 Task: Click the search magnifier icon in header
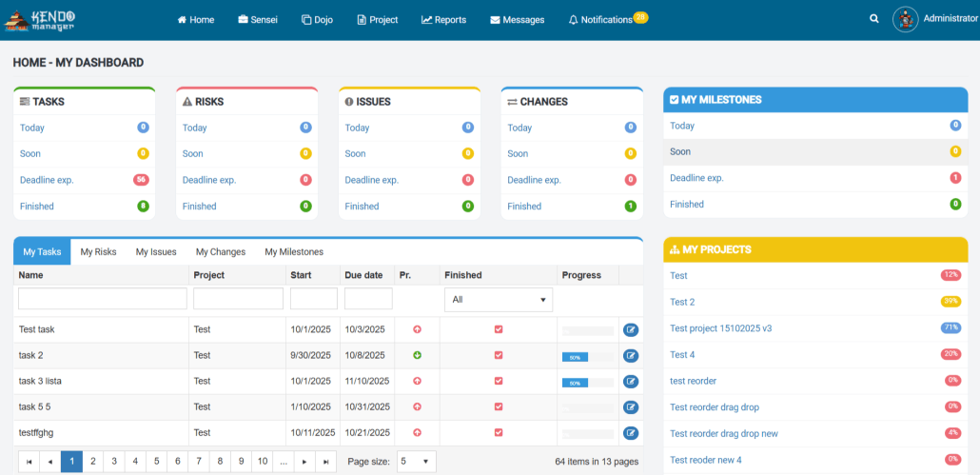(873, 19)
